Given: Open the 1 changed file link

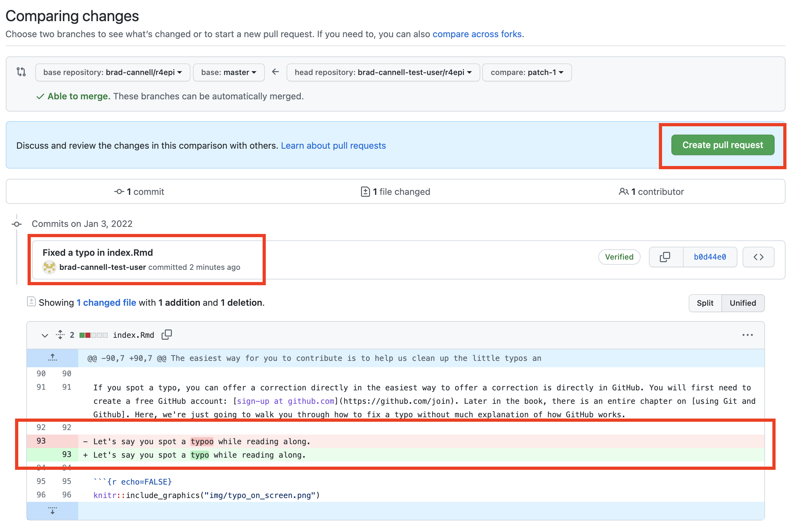Looking at the screenshot, I should [x=106, y=302].
